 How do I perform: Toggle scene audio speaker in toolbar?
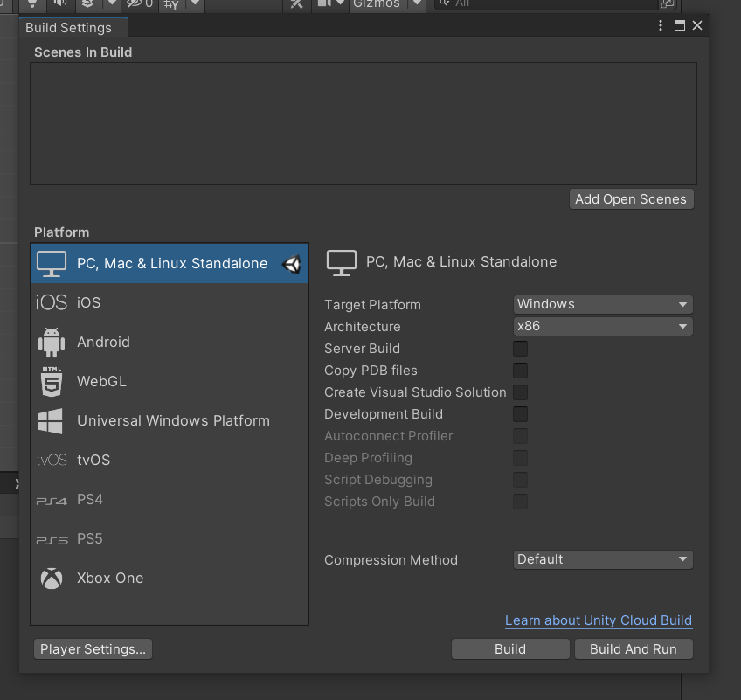point(60,3)
